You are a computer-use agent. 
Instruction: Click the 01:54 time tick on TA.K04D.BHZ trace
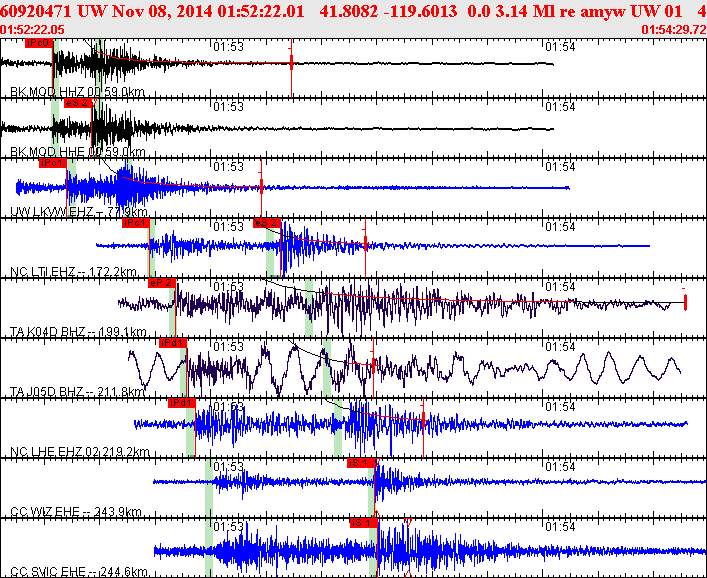pyautogui.click(x=560, y=287)
